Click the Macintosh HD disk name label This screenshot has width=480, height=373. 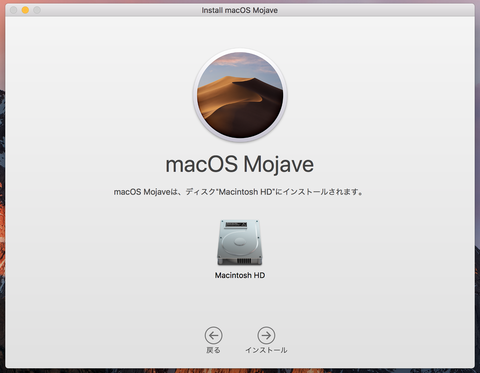pyautogui.click(x=240, y=275)
